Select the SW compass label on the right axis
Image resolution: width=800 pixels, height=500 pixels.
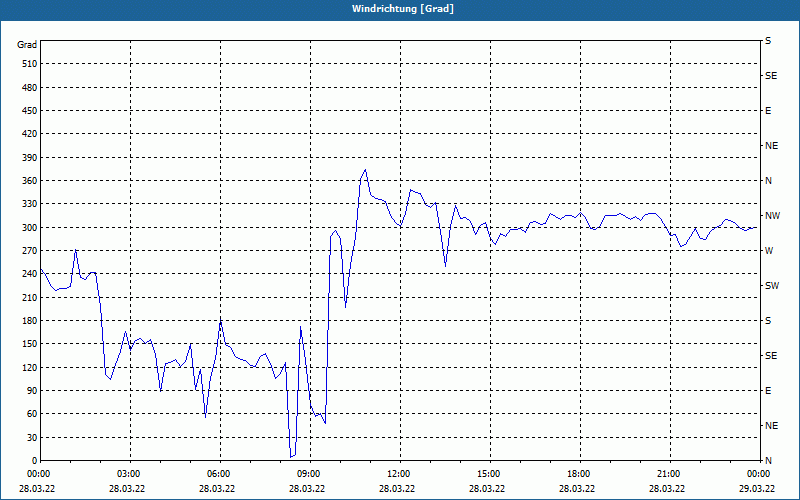(x=772, y=286)
